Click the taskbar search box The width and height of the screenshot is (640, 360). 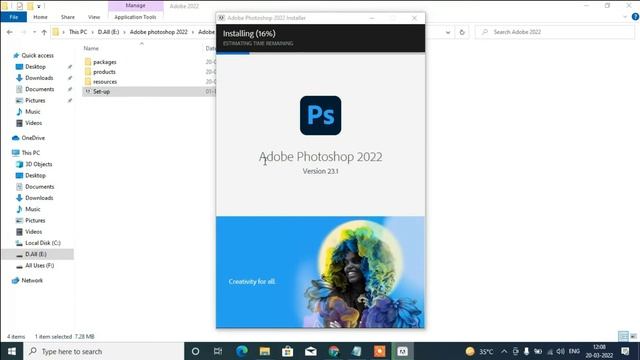[104, 351]
